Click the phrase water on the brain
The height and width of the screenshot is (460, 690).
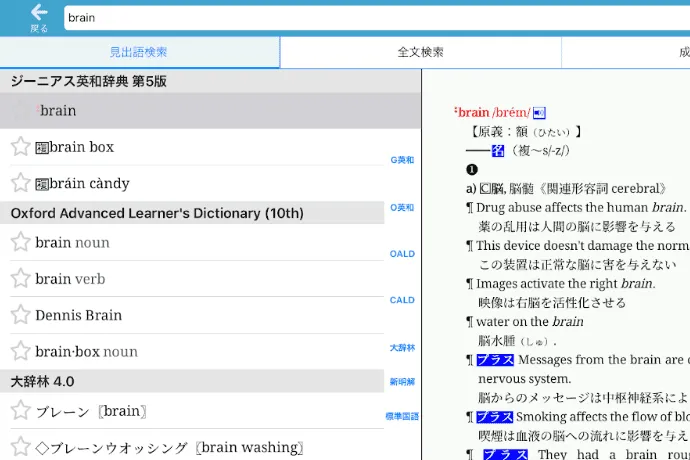(x=530, y=322)
